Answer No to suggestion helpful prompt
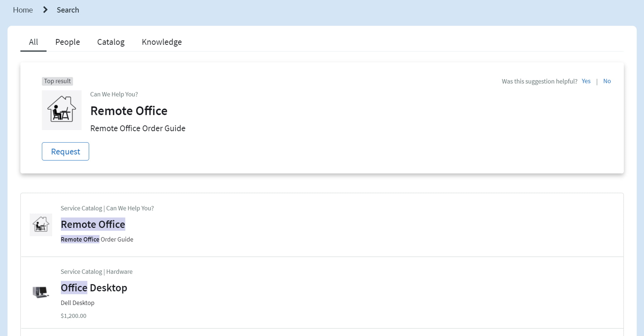The height and width of the screenshot is (336, 644). [607, 81]
